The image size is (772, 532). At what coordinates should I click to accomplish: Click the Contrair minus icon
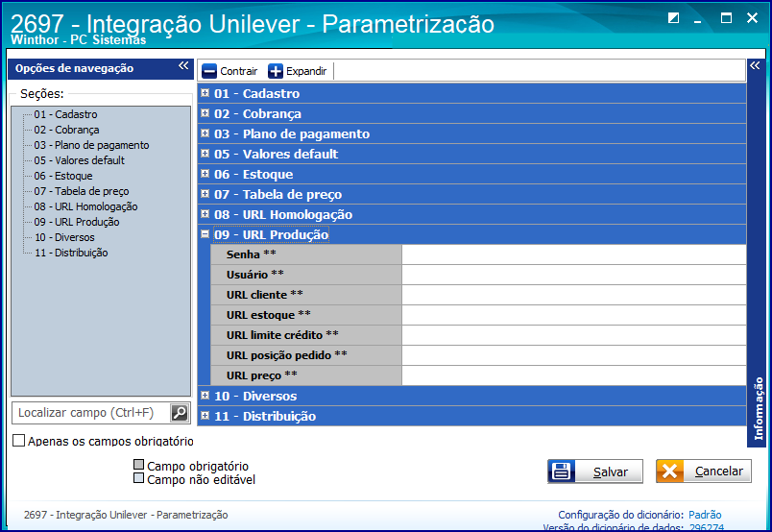click(209, 71)
